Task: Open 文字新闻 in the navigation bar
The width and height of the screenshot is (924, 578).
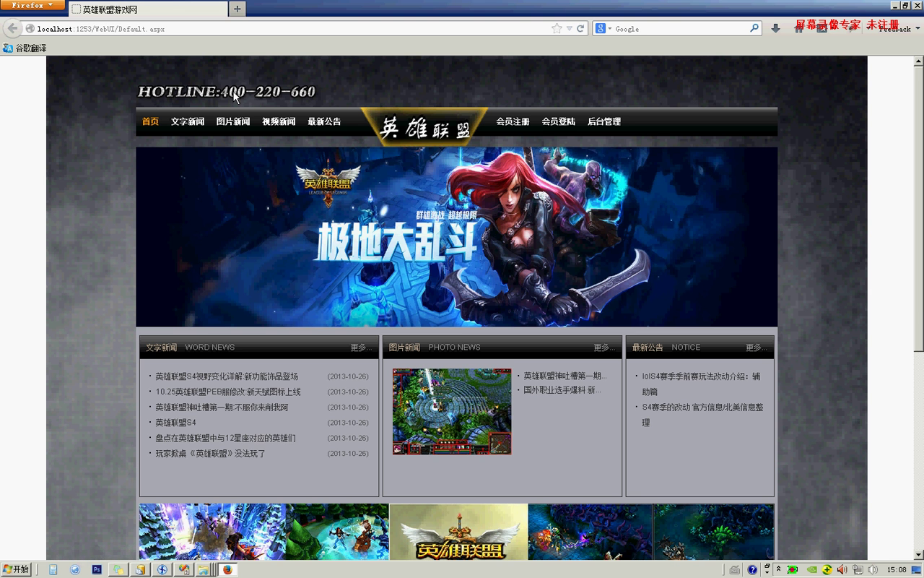Action: [x=188, y=121]
